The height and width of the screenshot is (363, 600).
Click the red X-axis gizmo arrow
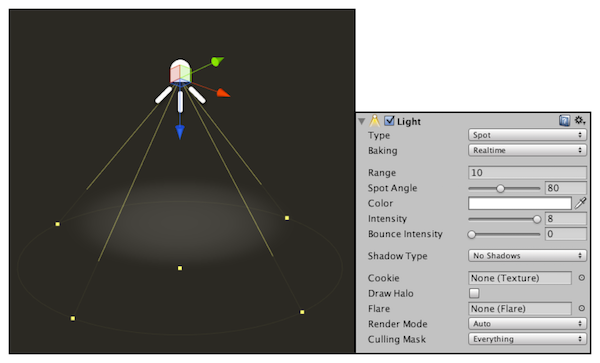[223, 93]
